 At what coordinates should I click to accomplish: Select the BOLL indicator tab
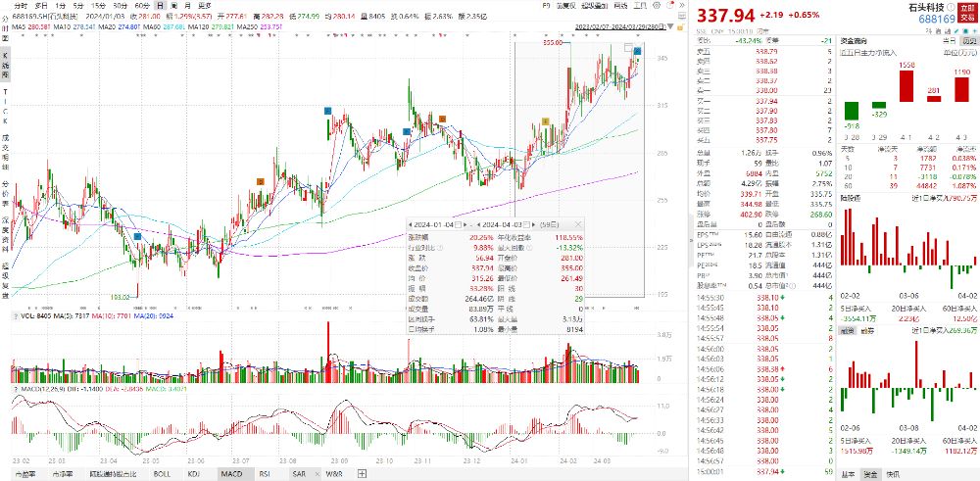(162, 474)
